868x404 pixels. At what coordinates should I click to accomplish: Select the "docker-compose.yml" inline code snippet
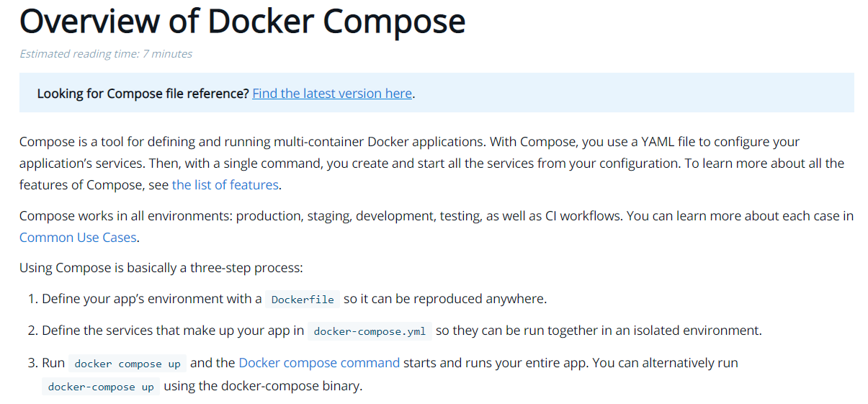(370, 332)
